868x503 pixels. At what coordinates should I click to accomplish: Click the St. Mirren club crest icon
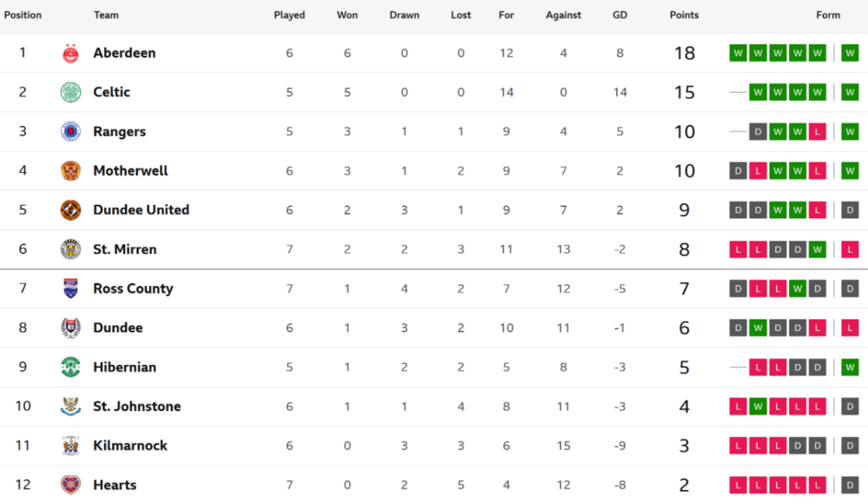70,249
